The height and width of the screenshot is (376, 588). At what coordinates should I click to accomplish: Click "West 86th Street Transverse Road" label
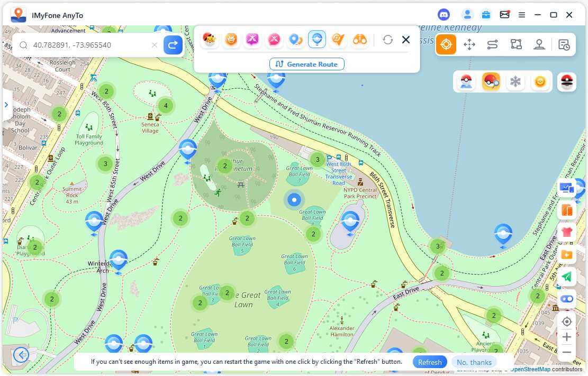coord(339,173)
